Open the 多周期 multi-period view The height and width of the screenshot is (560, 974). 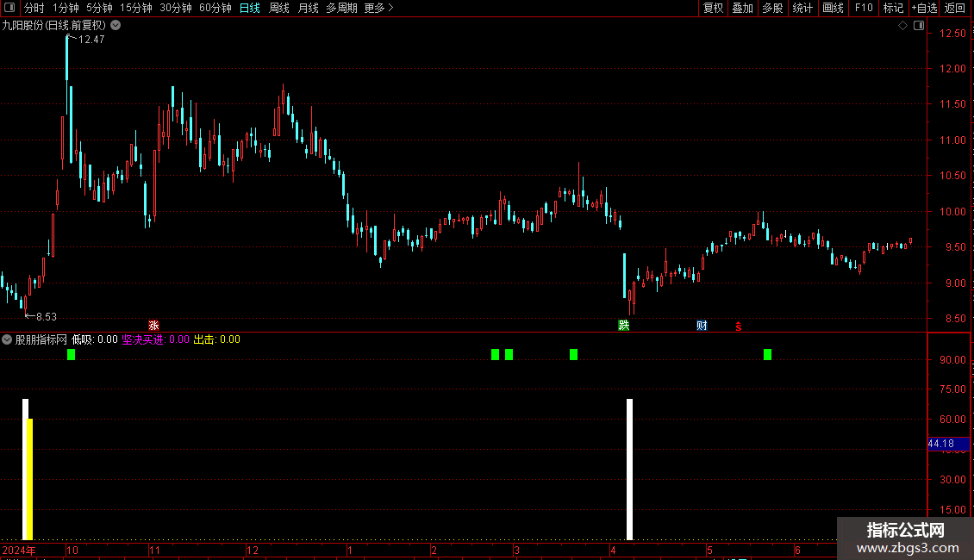341,8
